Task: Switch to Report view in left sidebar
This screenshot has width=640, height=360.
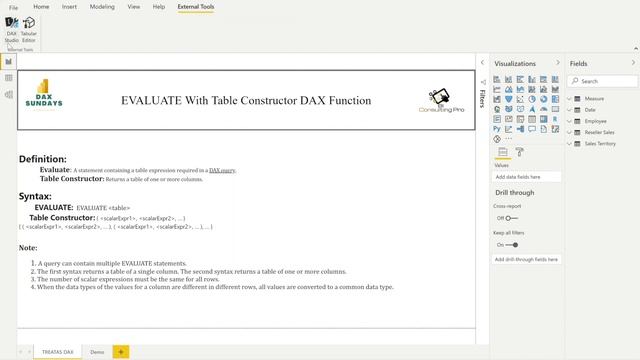Action: [x=9, y=62]
